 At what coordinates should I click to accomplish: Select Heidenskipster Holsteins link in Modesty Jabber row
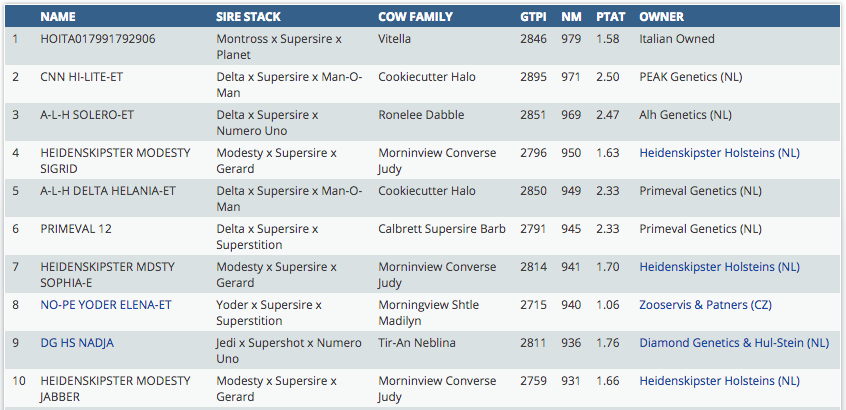coord(719,381)
